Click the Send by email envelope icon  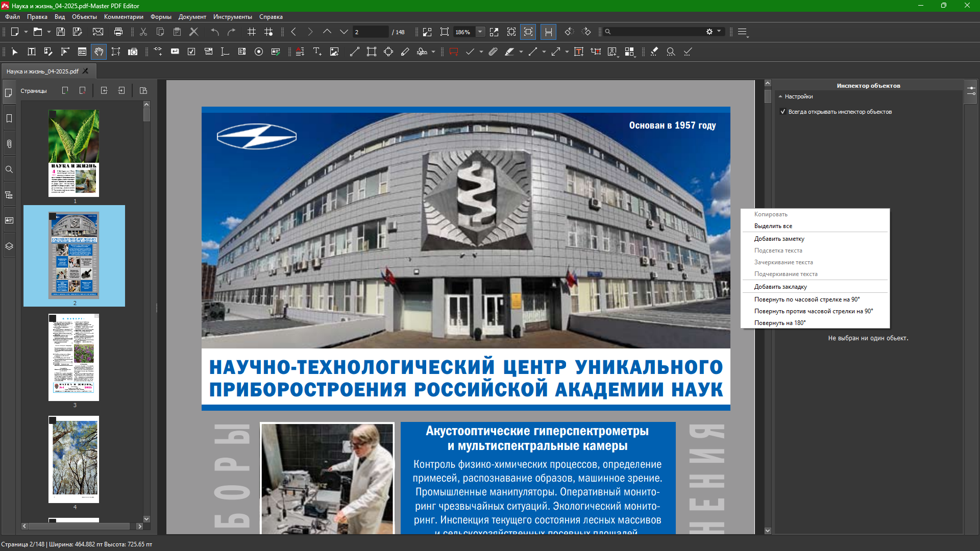(x=98, y=32)
